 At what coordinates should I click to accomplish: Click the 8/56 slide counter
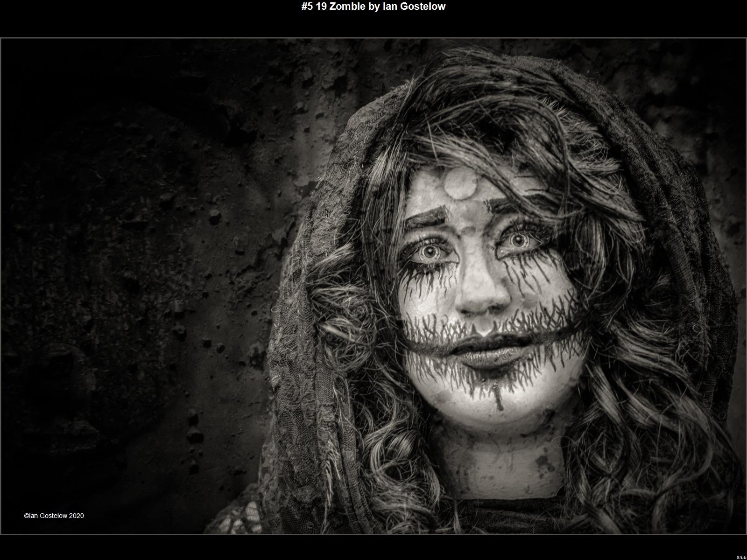point(741,557)
